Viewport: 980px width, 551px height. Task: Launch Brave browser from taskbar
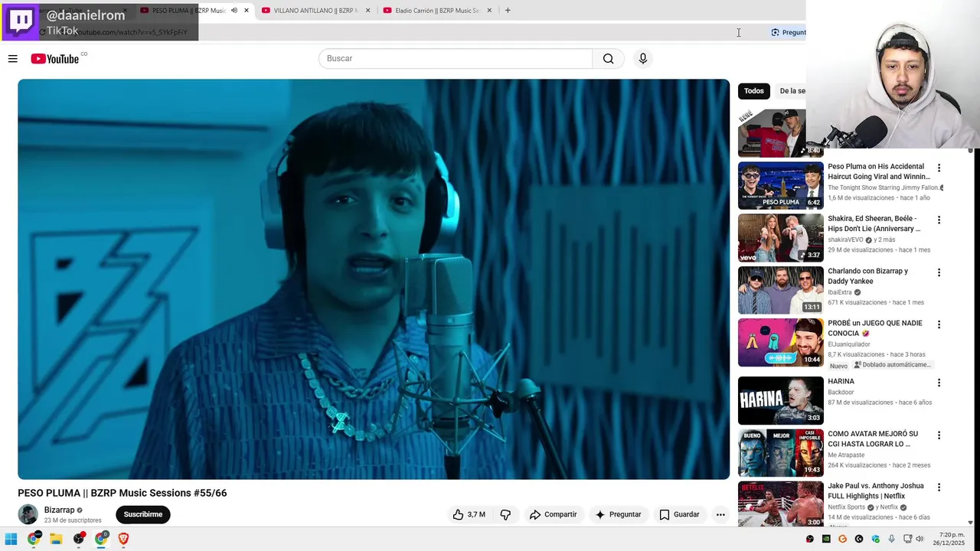pyautogui.click(x=123, y=539)
